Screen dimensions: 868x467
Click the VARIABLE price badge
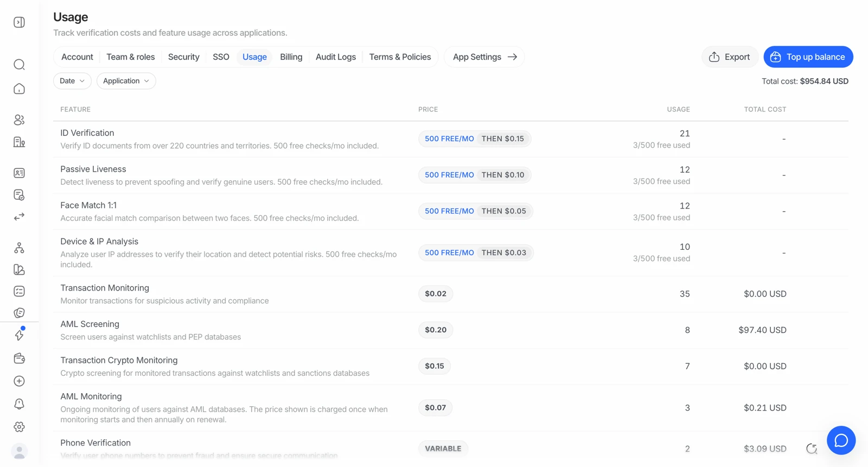[x=443, y=449]
